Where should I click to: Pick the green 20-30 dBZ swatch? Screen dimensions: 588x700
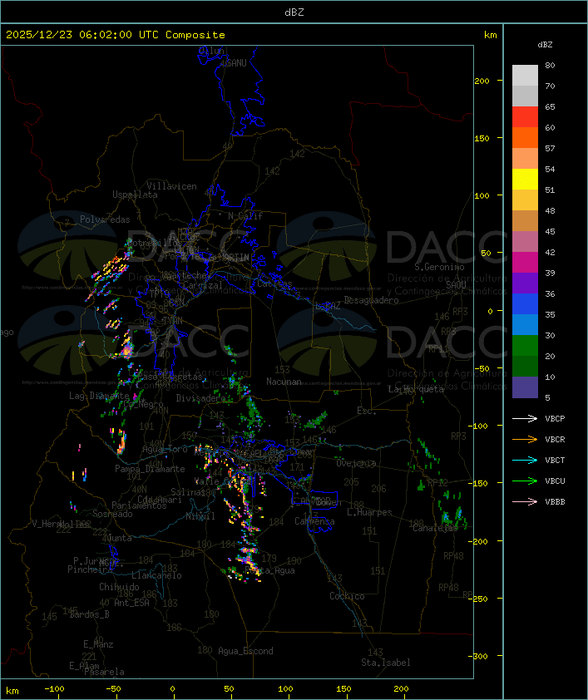click(525, 346)
